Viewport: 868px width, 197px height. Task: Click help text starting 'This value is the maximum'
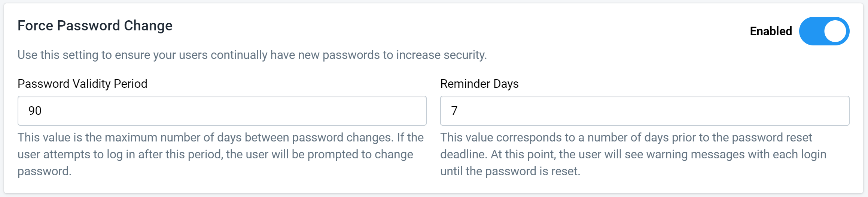(x=221, y=154)
